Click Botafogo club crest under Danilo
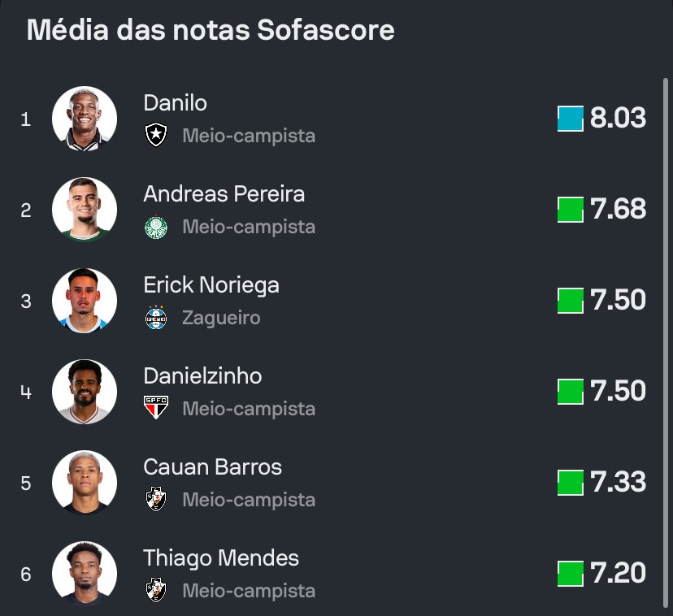673x616 pixels. click(x=155, y=135)
